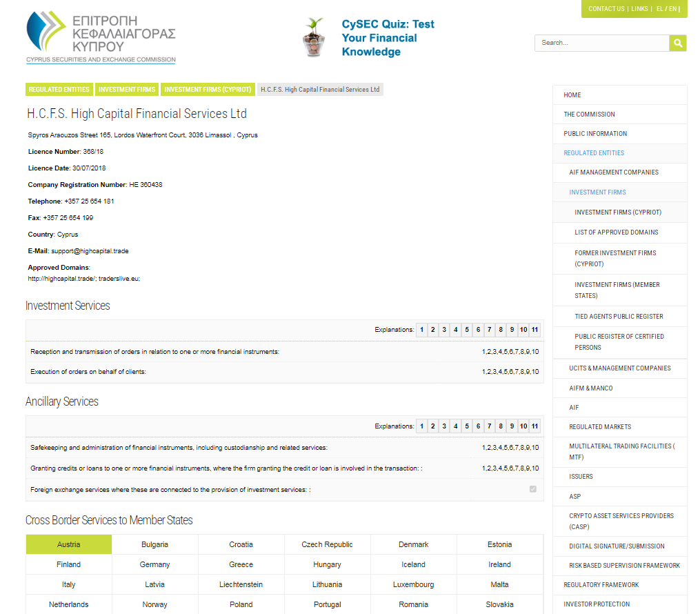The height and width of the screenshot is (614, 700).
Task: Switch language to EL
Action: point(659,9)
